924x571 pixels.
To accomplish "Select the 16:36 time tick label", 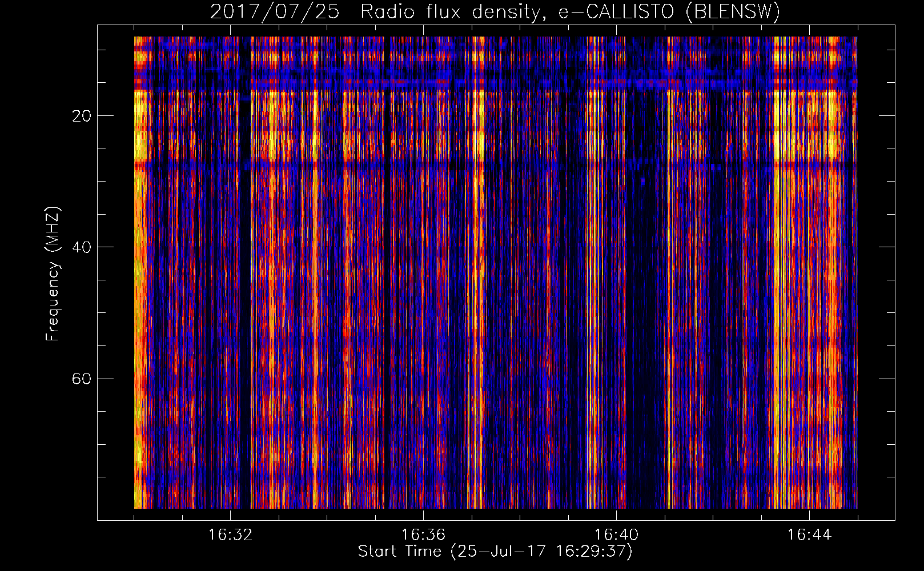I will [423, 535].
